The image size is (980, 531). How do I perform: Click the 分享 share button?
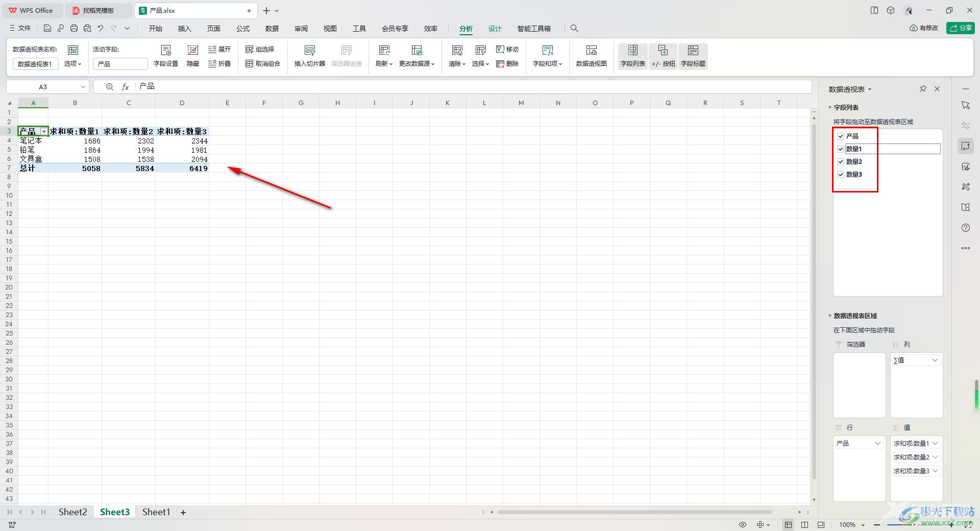click(961, 28)
